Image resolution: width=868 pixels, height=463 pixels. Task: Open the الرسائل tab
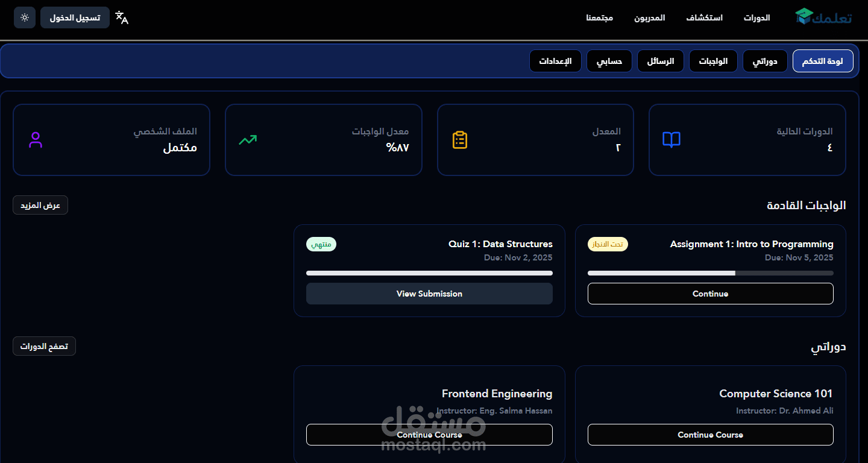660,60
